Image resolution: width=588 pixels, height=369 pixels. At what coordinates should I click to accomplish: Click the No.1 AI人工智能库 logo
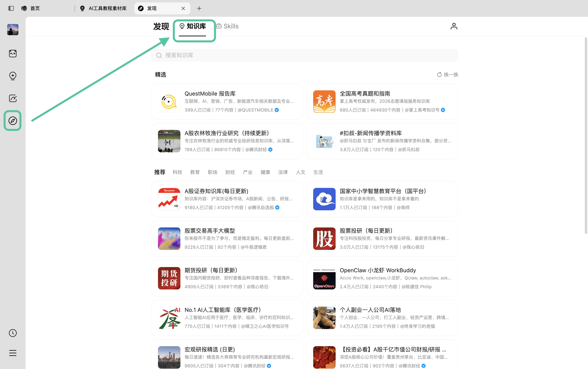tap(169, 318)
